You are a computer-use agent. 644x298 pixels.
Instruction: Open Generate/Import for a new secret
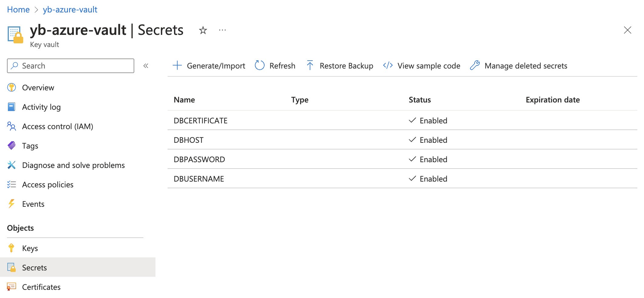(209, 65)
